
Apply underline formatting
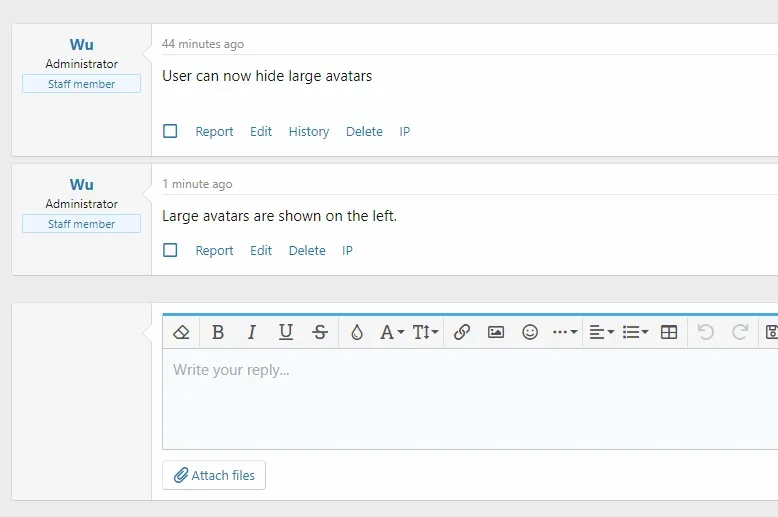286,332
